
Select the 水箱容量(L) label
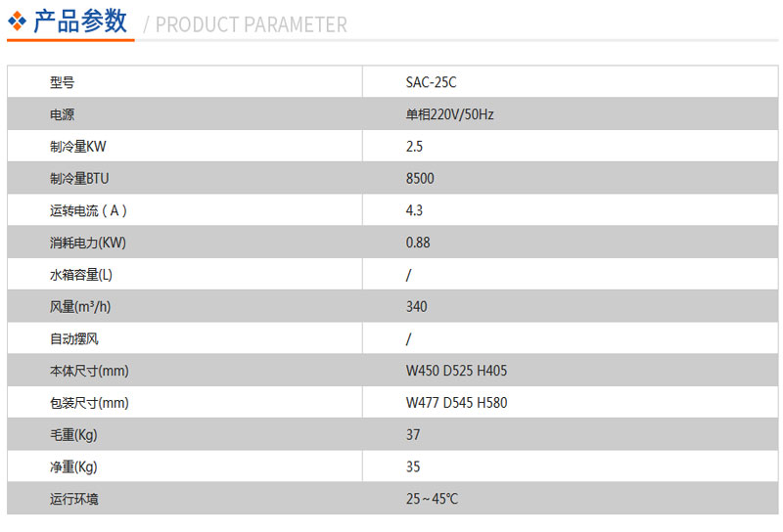(81, 275)
